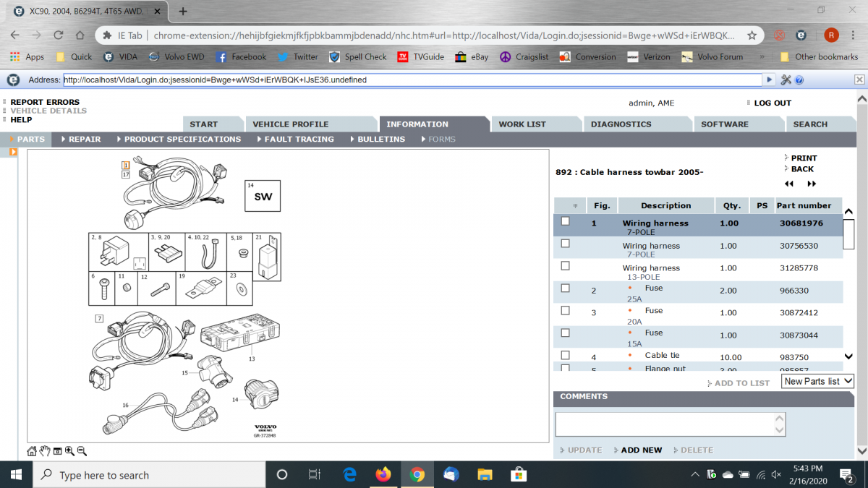Image resolution: width=868 pixels, height=488 pixels.
Task: Click the home icon below the diagram
Action: click(x=32, y=451)
